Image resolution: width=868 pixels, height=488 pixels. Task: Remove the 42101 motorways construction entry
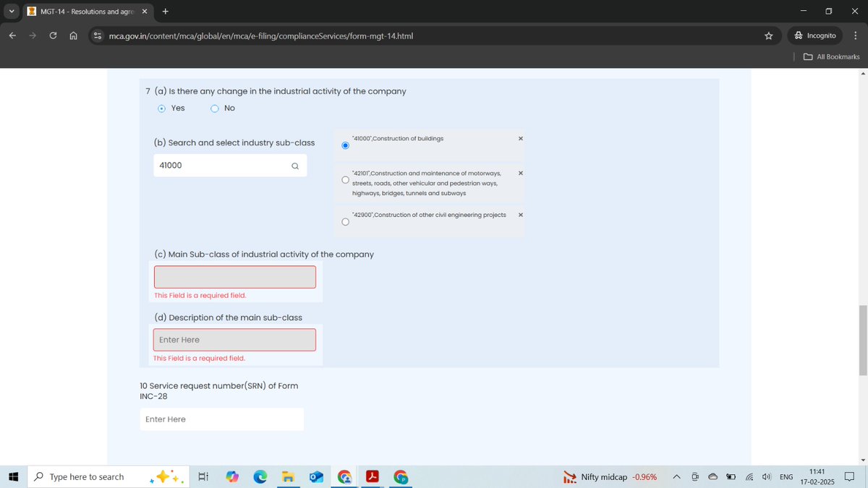click(521, 173)
